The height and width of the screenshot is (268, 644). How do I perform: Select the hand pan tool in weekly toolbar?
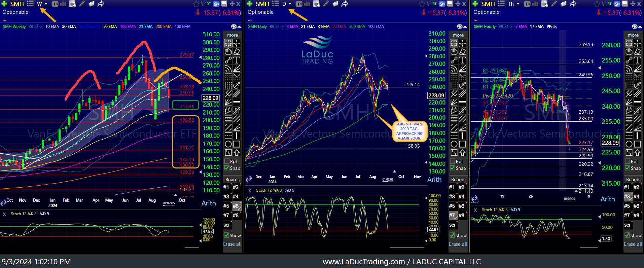[228, 51]
